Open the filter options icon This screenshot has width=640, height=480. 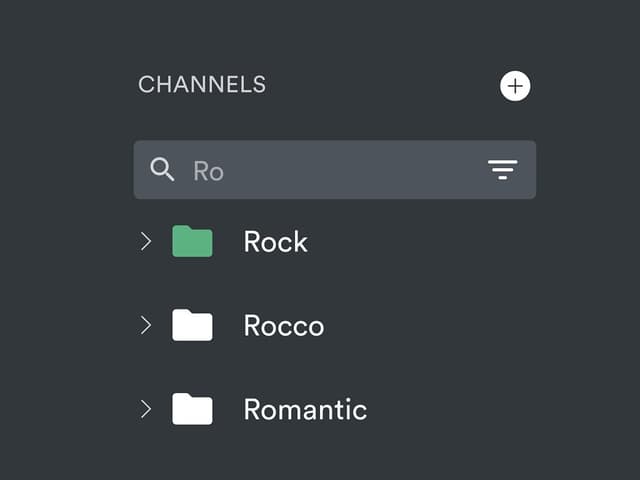pyautogui.click(x=502, y=169)
